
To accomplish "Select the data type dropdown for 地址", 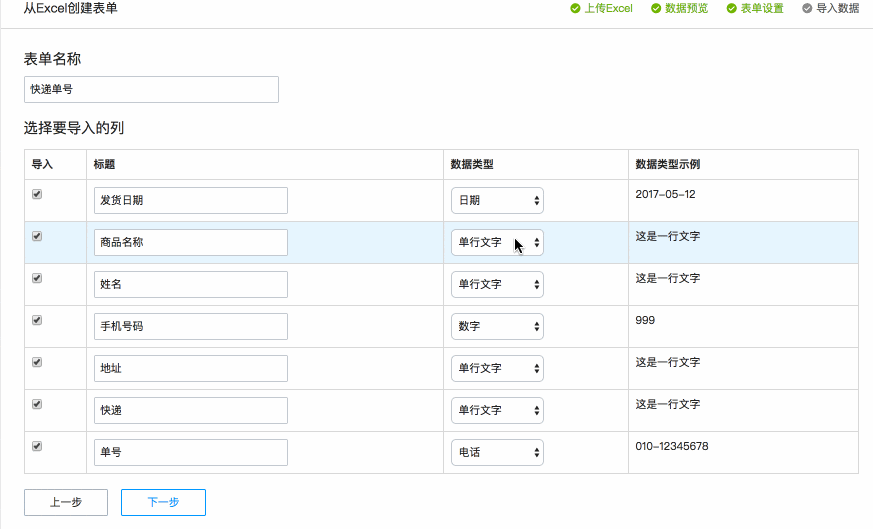I will [x=497, y=369].
